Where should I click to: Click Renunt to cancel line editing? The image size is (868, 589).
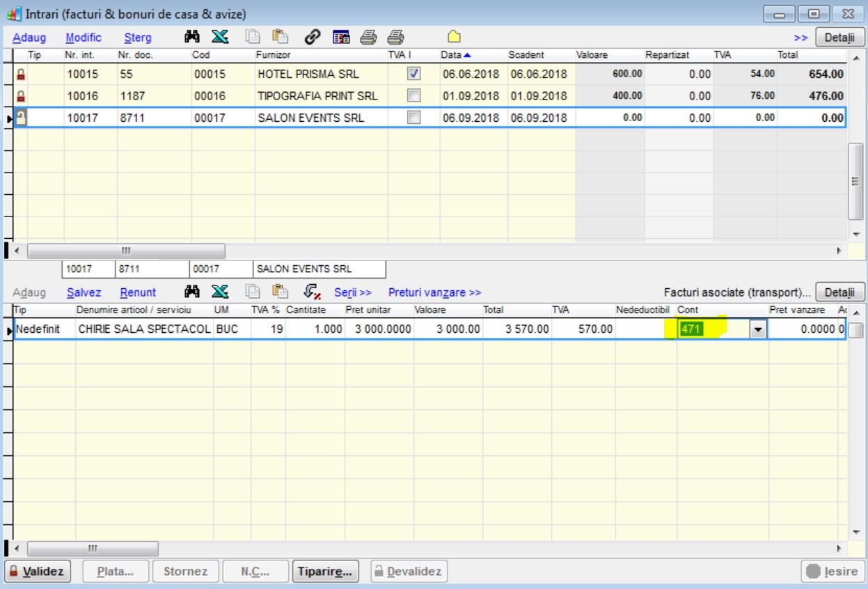pyautogui.click(x=138, y=292)
